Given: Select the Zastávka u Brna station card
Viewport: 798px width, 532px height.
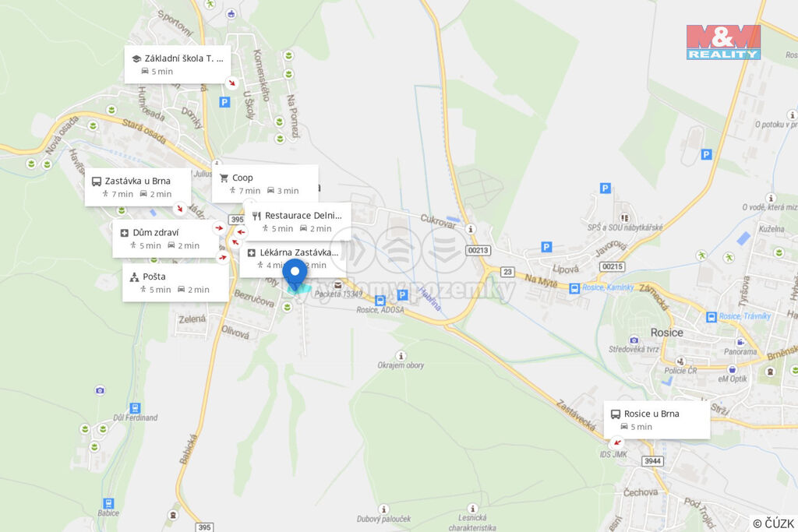Looking at the screenshot, I should (137, 187).
